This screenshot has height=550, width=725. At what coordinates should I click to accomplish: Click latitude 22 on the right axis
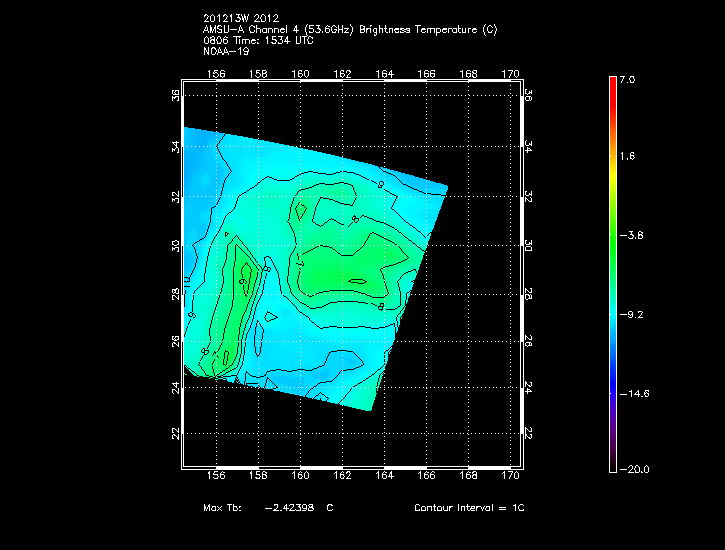pos(529,433)
